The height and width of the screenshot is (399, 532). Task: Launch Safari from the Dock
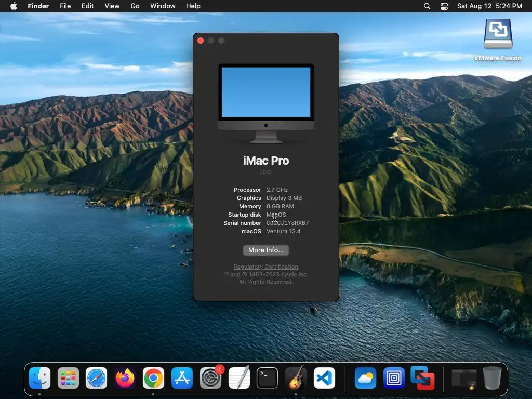click(x=96, y=378)
